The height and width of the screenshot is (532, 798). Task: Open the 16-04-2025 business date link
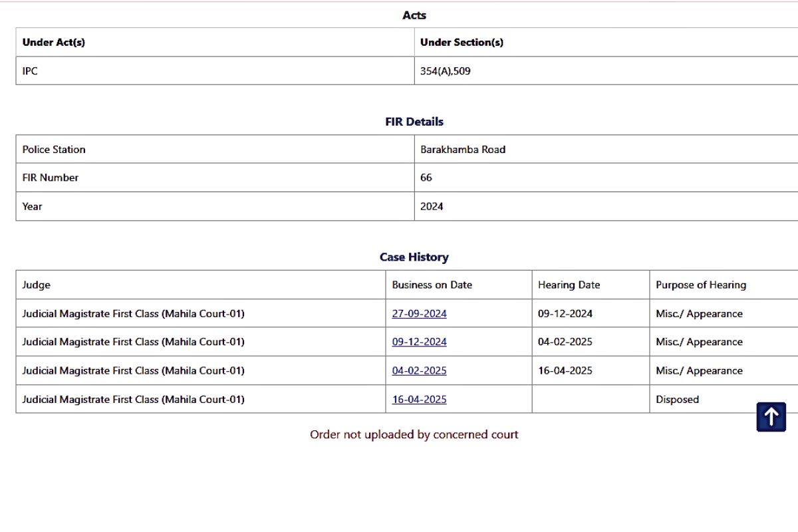[419, 399]
